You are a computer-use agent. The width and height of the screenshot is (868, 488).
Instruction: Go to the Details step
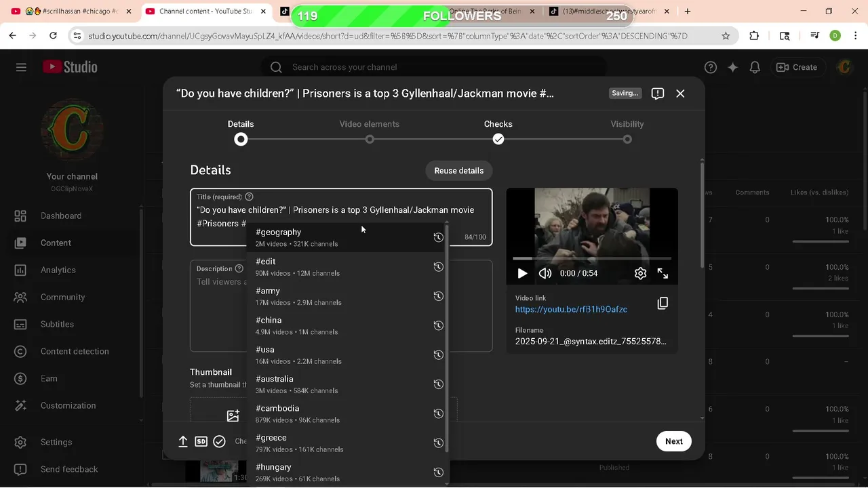241,131
